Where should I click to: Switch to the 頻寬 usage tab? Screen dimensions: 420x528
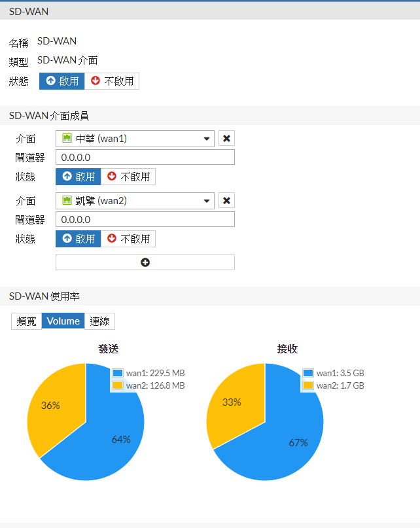[x=26, y=321]
